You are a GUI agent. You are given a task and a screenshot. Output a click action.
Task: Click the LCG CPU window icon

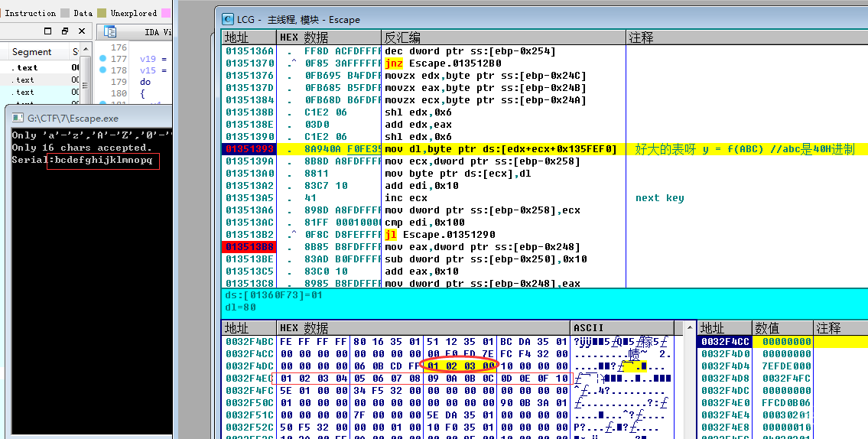click(x=228, y=19)
